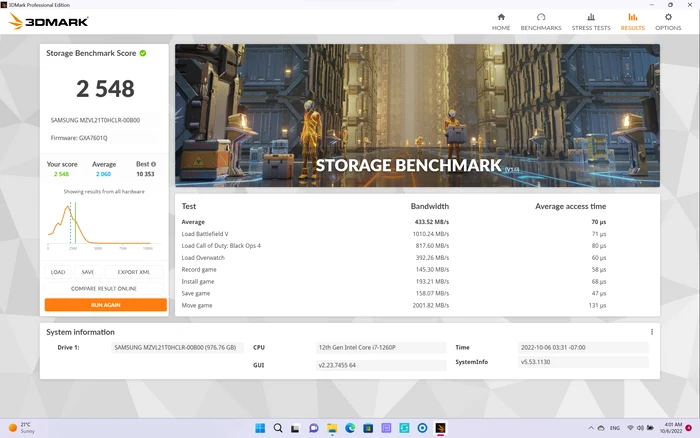Click the Install game row
Image resolution: width=700 pixels, height=438 pixels.
[x=394, y=282]
